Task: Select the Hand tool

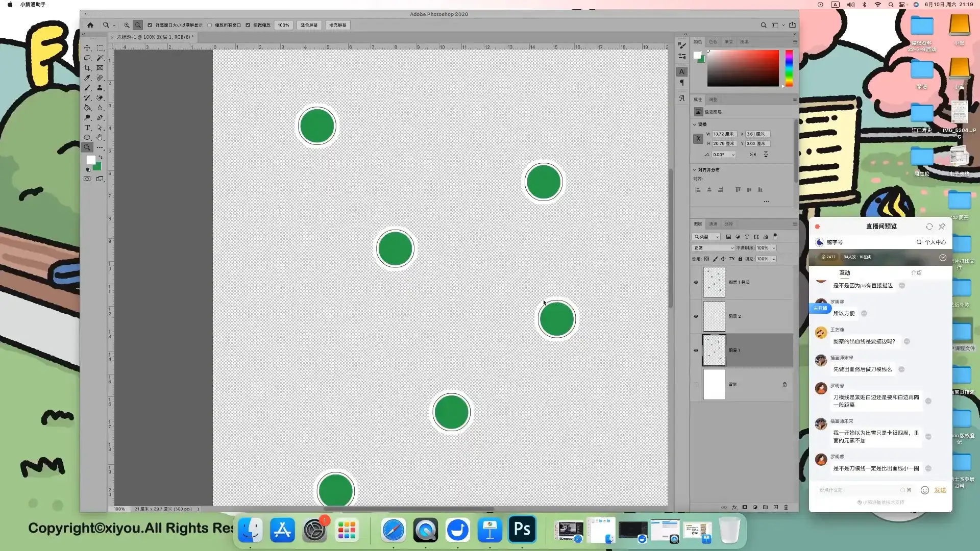Action: (100, 137)
